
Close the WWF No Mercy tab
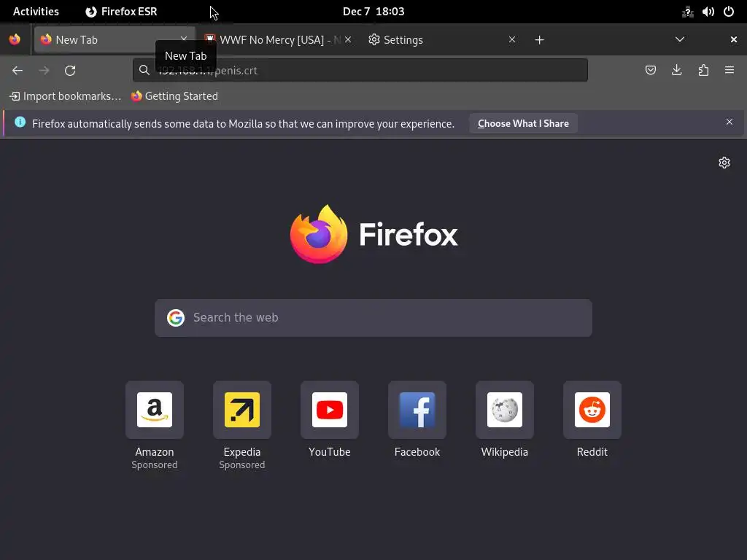click(348, 39)
